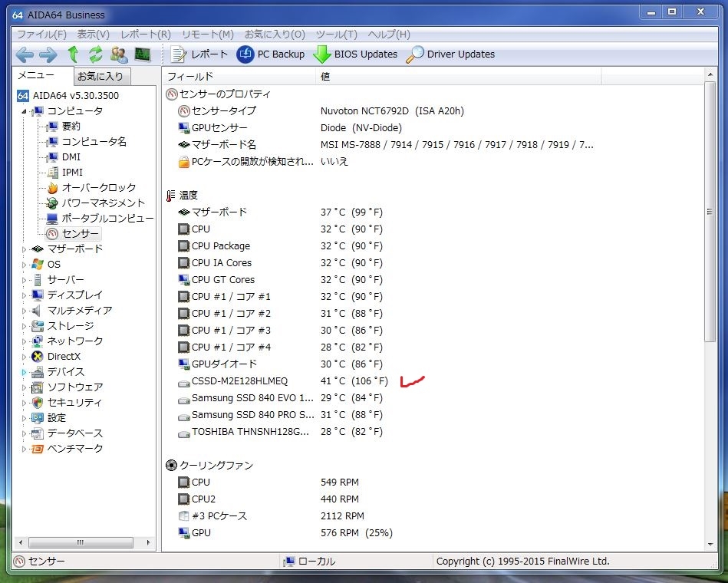728x583 pixels.
Task: Open the ファイル(F) menu
Action: [x=41, y=35]
